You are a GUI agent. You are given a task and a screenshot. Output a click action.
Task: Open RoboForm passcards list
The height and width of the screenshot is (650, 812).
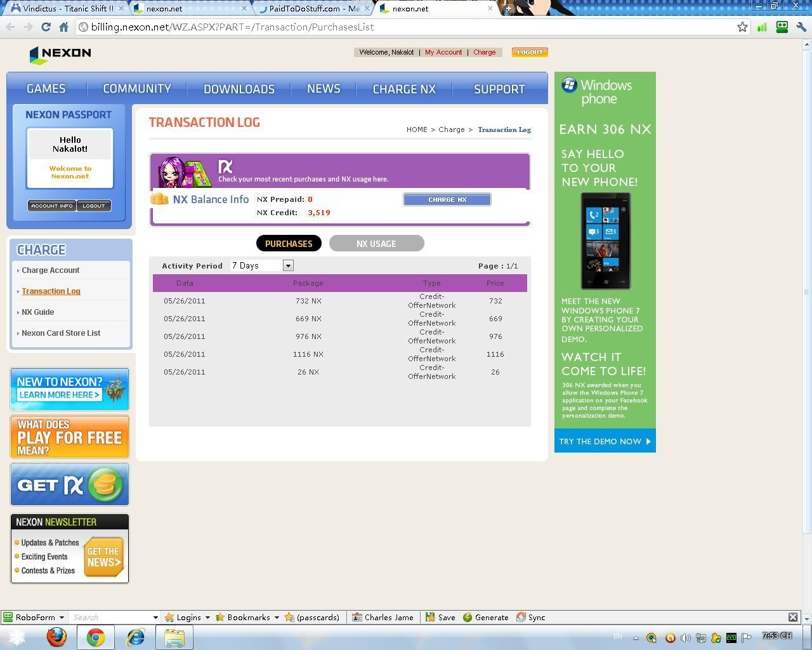pyautogui.click(x=312, y=617)
